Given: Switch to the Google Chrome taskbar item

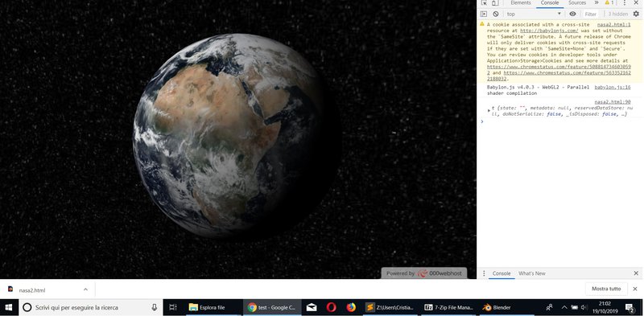Looking at the screenshot, I should 272,307.
